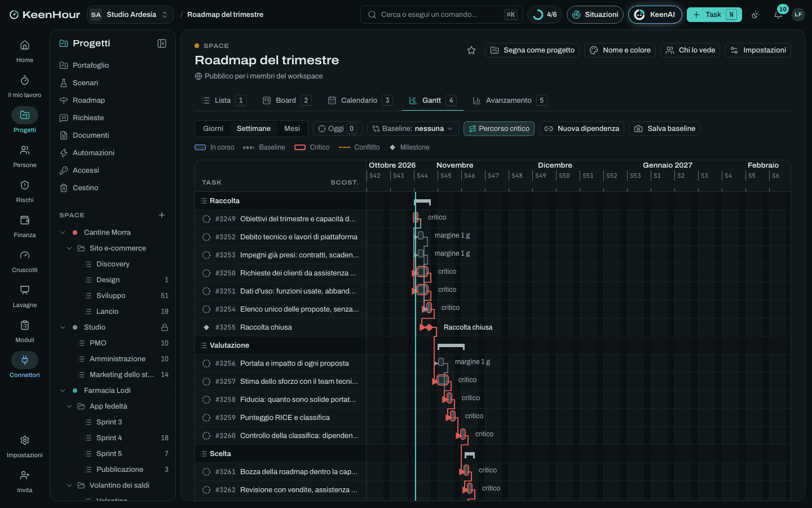Create a new Task from top bar
812x508 pixels.
point(714,15)
